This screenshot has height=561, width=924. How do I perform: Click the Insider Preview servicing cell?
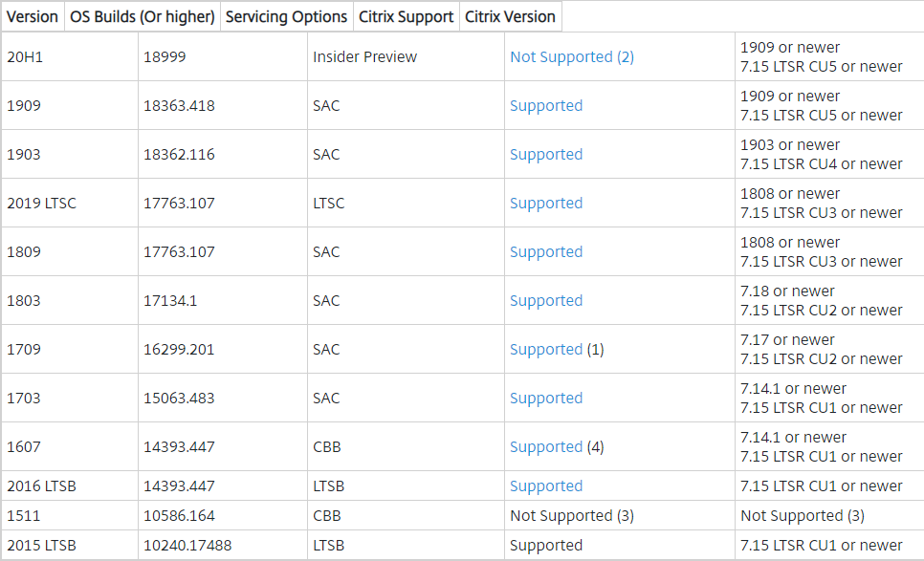(406, 57)
